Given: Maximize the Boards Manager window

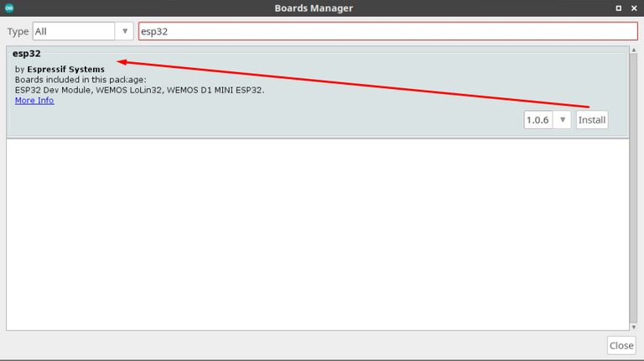Looking at the screenshot, I should [619, 8].
